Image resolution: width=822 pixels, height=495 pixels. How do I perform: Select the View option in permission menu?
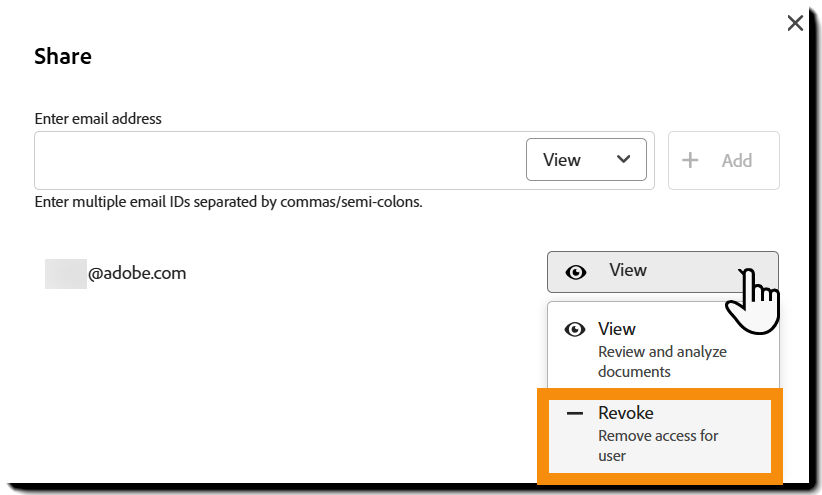click(x=617, y=329)
